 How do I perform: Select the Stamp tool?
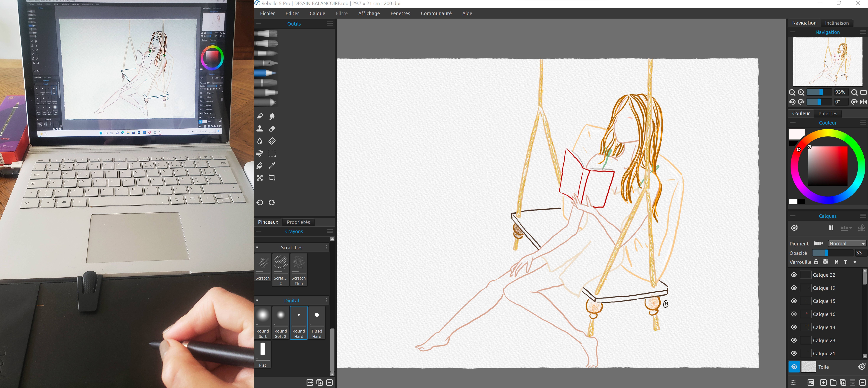pos(260,129)
